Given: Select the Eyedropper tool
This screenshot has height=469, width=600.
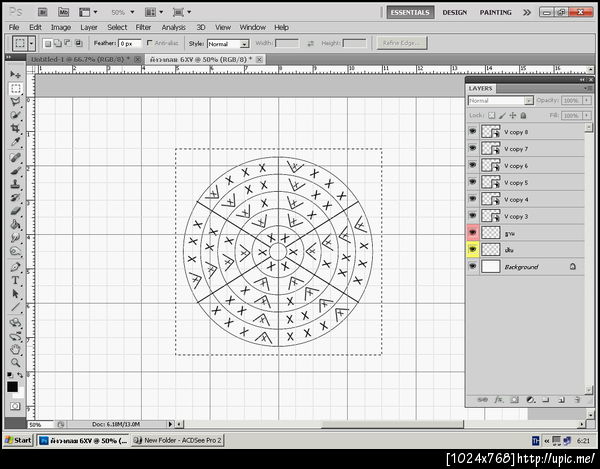Looking at the screenshot, I should point(15,142).
